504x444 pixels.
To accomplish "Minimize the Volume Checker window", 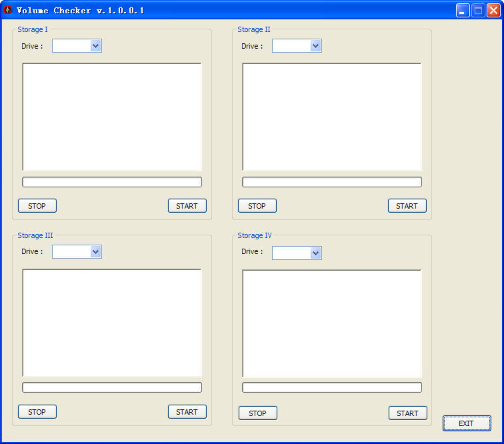I will [463, 11].
